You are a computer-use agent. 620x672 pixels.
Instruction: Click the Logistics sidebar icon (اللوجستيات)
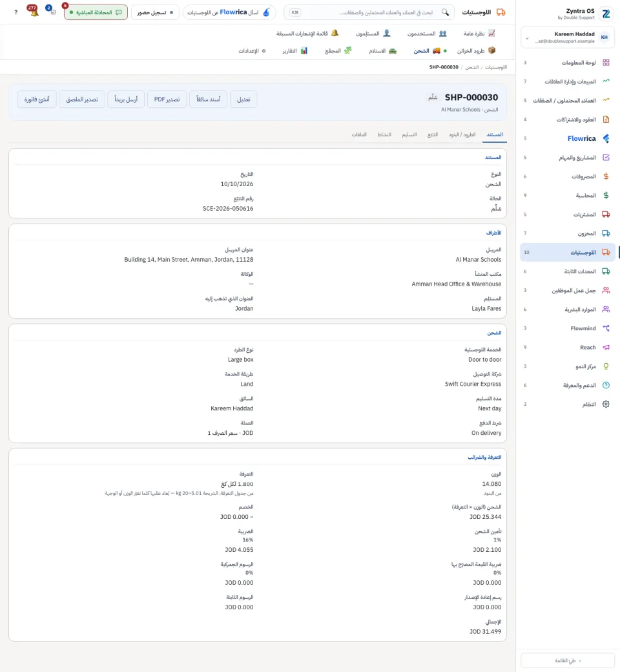606,253
